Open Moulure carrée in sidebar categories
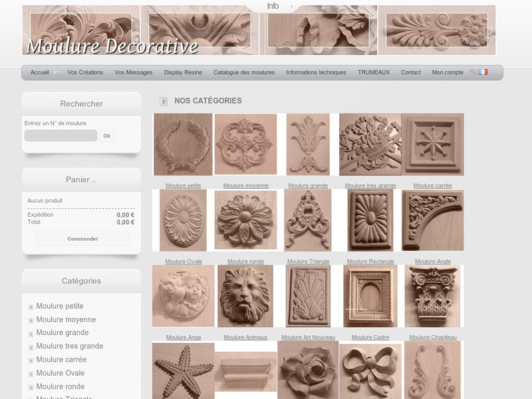Image resolution: width=532 pixels, height=399 pixels. pos(61,359)
